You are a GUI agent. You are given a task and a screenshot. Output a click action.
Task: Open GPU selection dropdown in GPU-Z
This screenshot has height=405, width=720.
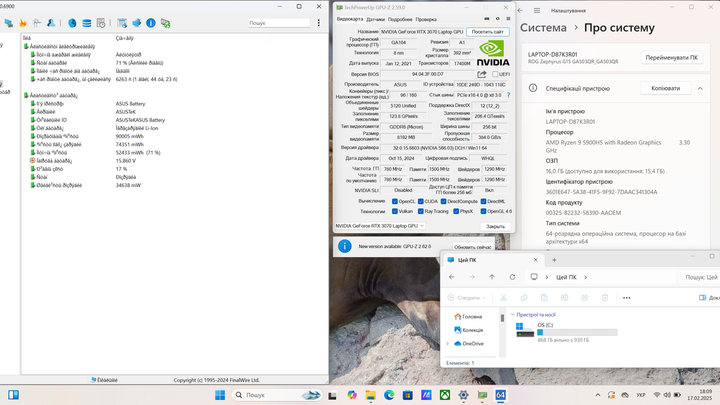pos(380,226)
